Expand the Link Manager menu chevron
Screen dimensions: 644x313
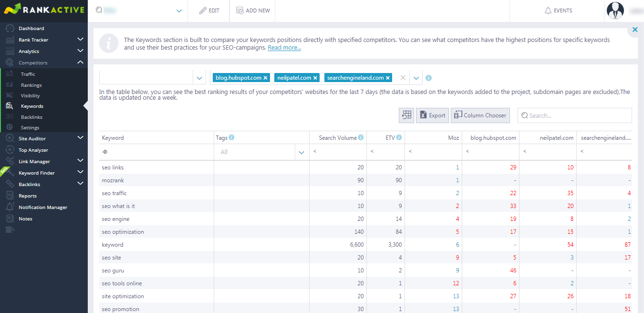tap(80, 161)
